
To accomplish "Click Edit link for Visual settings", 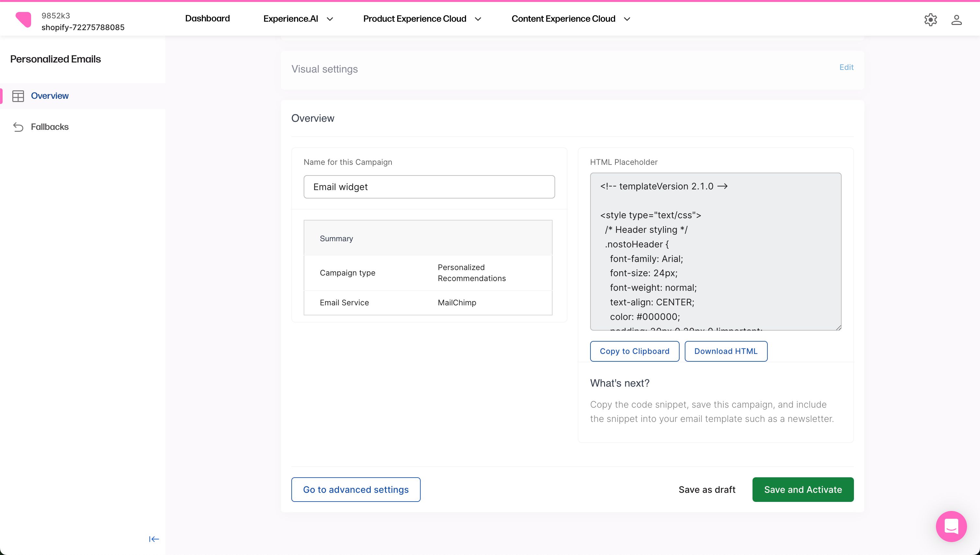I will point(846,67).
